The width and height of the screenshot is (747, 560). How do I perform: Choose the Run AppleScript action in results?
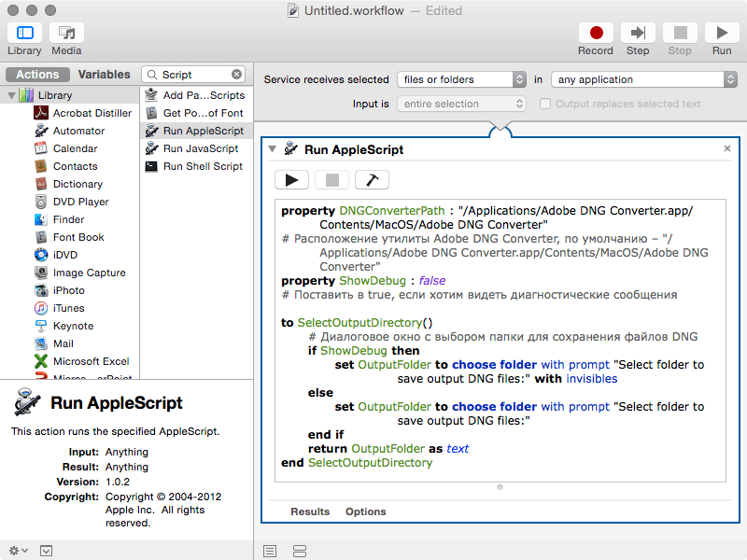click(196, 131)
